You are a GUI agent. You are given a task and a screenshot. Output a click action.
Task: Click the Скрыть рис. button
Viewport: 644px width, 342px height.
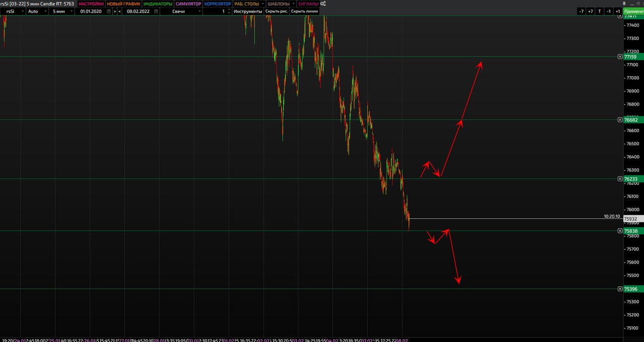tap(277, 11)
